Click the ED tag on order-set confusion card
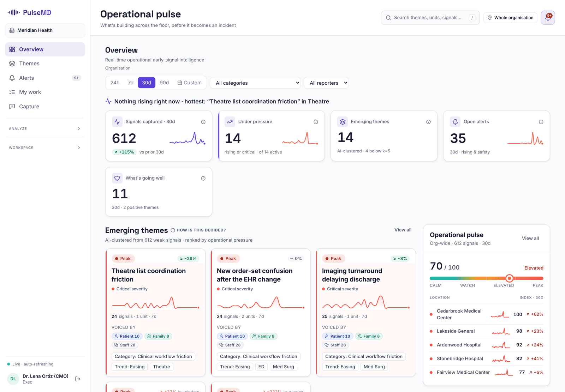565x392 pixels. tap(261, 367)
